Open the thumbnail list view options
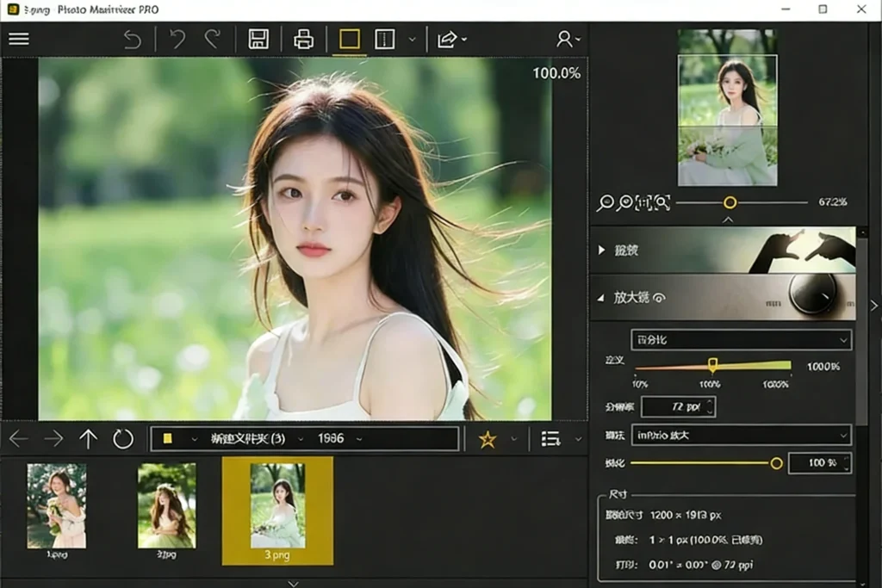Viewport: 882px width, 588px height. (x=551, y=440)
